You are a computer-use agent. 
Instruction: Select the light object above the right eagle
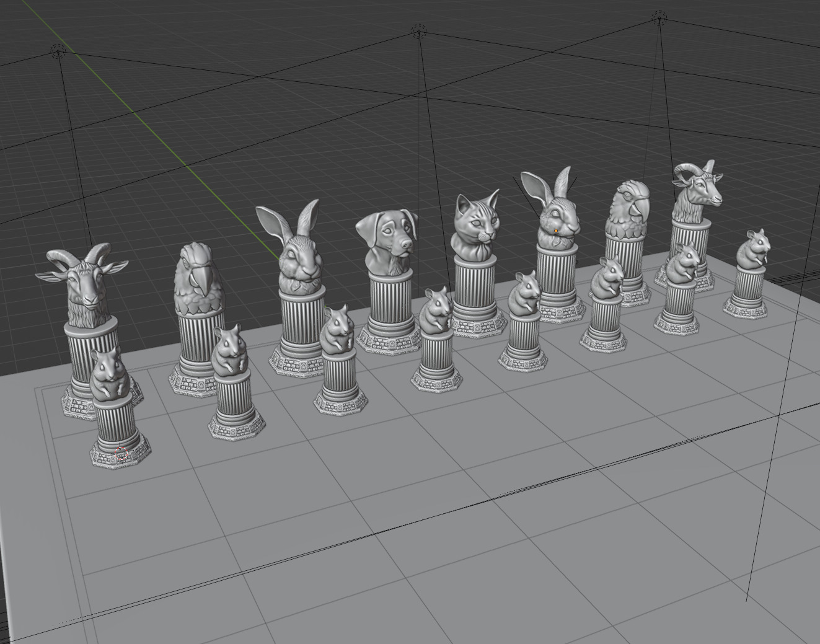[x=659, y=19]
